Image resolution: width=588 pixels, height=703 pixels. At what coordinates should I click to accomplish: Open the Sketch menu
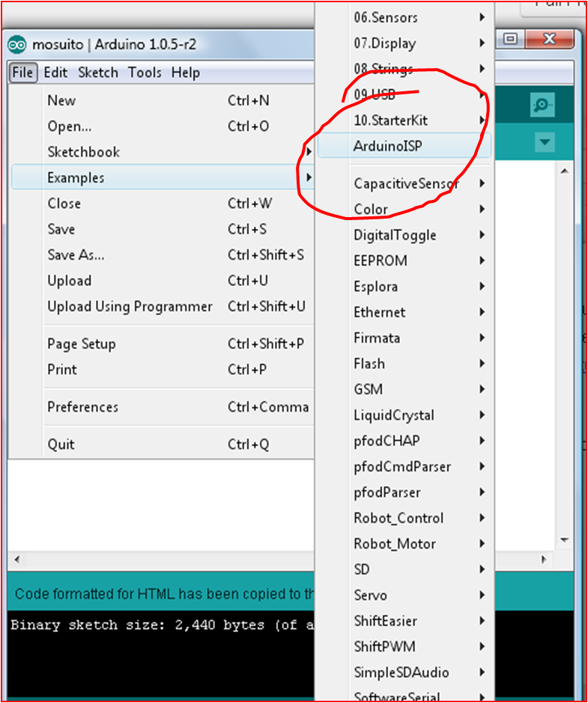click(x=98, y=73)
